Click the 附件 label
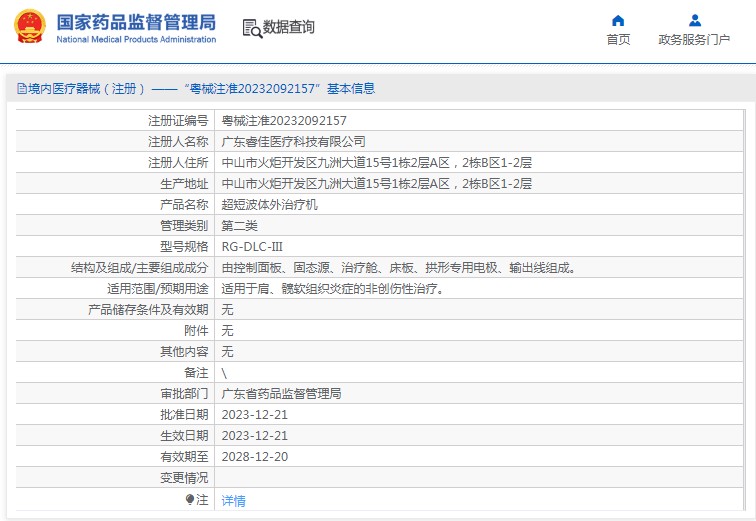Viewport: 756px width, 521px height. (196, 331)
